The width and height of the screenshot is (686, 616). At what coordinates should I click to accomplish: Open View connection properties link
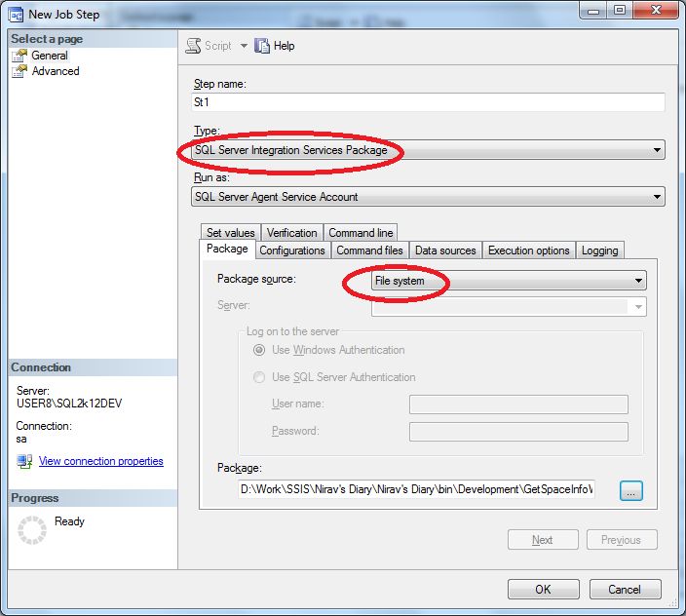[x=101, y=461]
